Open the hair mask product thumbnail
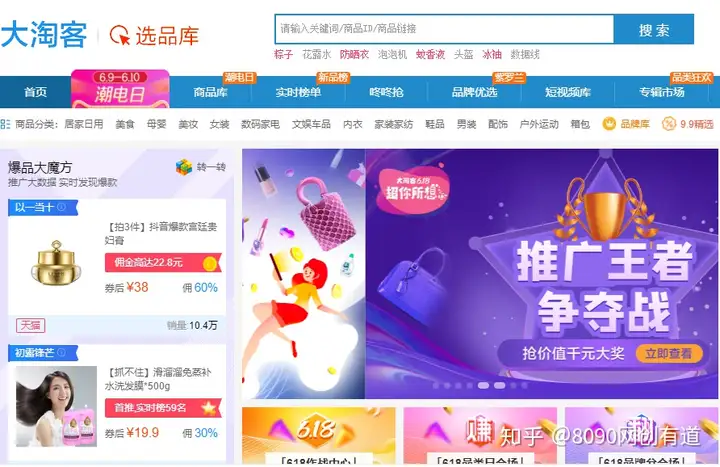The height and width of the screenshot is (467, 720). [56, 406]
